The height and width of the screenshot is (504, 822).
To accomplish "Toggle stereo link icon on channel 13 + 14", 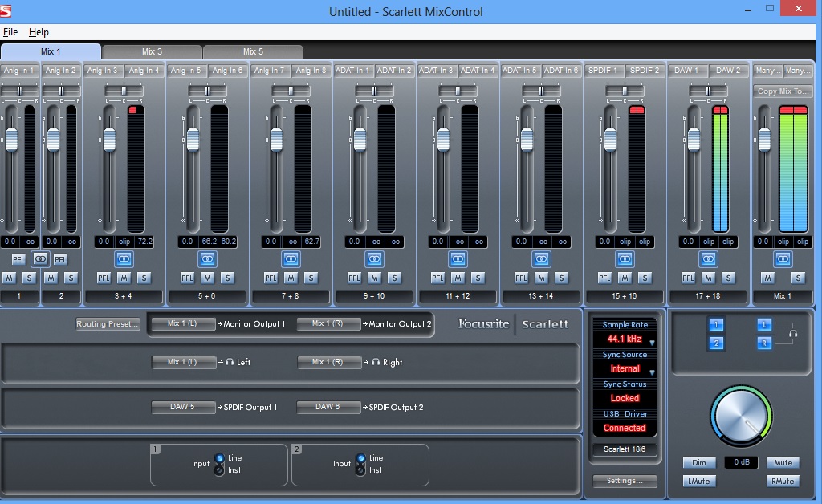I will (541, 258).
